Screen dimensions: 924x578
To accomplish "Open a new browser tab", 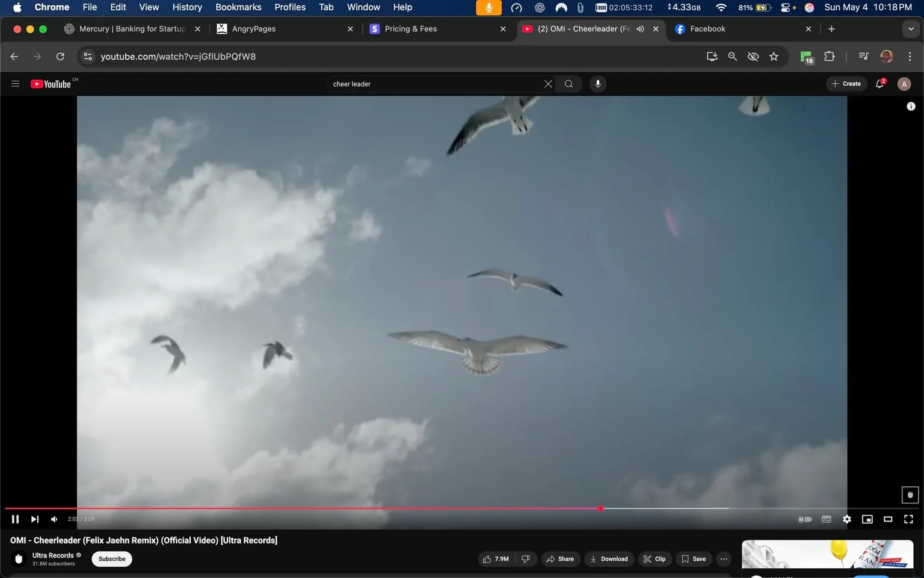I will point(831,29).
